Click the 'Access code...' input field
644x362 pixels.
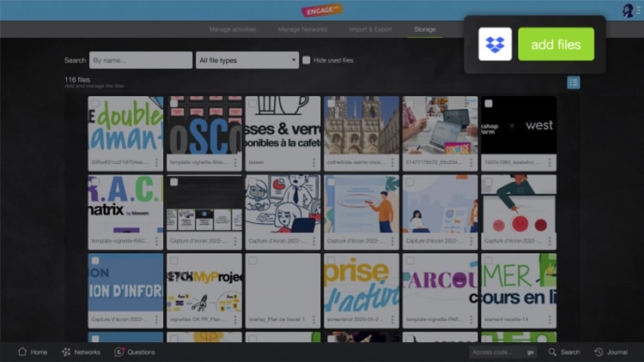coord(497,353)
